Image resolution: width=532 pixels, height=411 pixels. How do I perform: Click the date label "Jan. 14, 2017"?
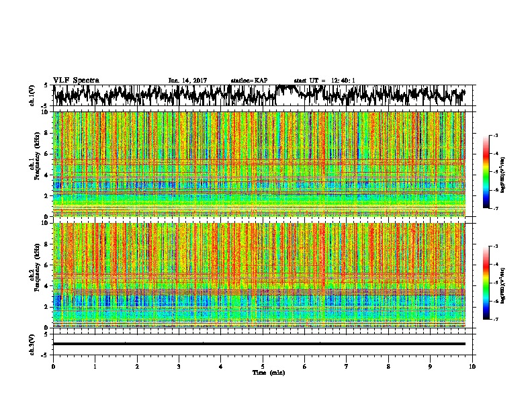point(187,81)
